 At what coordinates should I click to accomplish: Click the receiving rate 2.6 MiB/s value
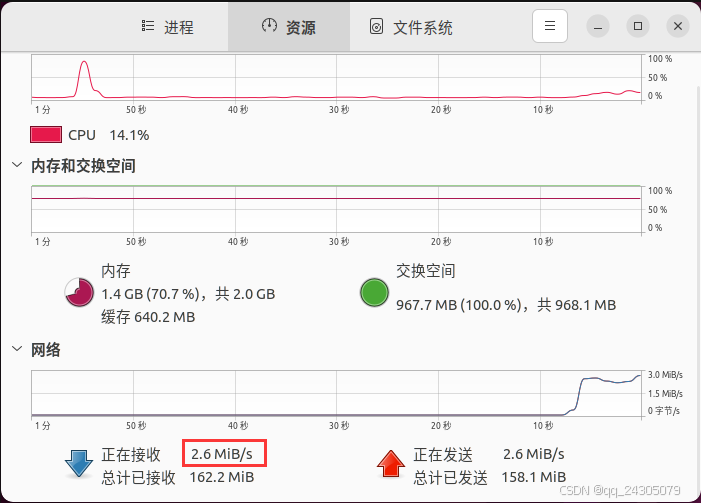tap(222, 454)
